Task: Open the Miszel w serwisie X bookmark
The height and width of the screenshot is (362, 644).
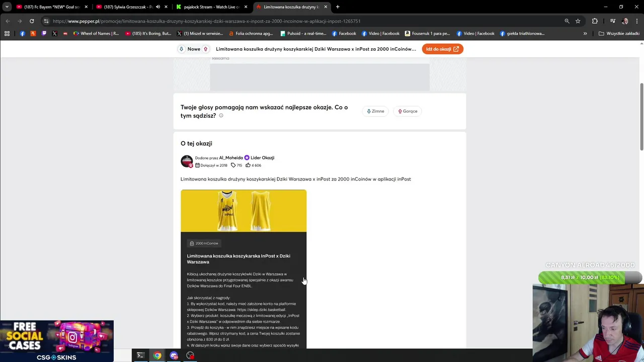Action: 200,34
